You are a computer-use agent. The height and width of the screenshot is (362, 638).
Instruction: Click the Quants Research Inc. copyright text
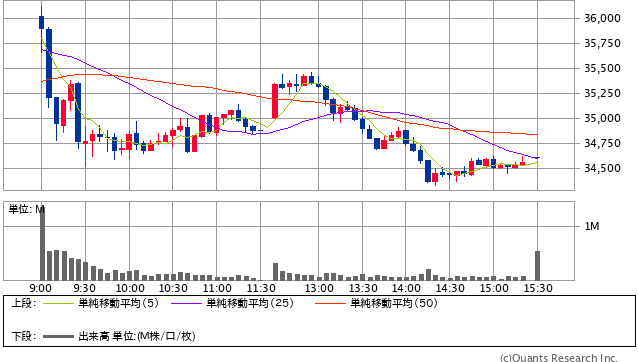point(559,358)
